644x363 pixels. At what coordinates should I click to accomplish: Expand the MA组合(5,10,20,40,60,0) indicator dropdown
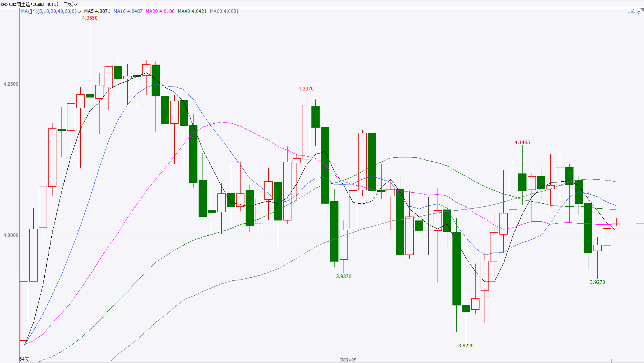click(51, 11)
